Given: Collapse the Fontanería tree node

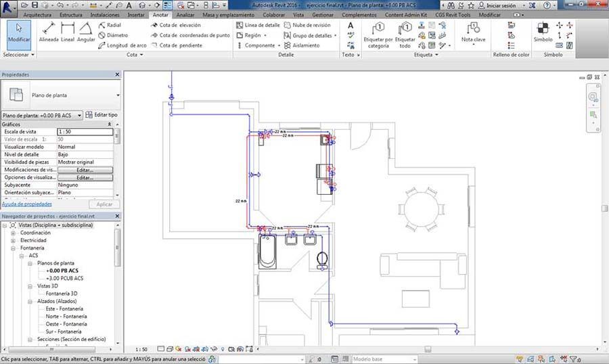Looking at the screenshot, I should 14,248.
